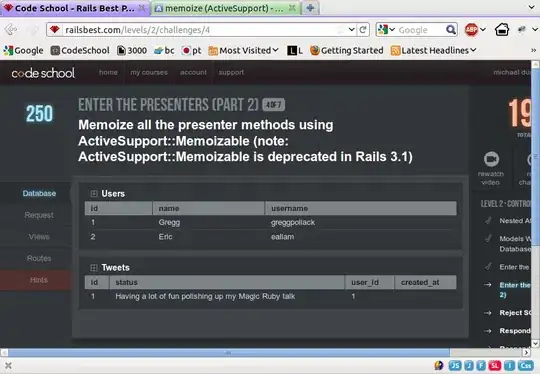
Task: Click the Google search magnifier icon
Action: click(x=450, y=30)
